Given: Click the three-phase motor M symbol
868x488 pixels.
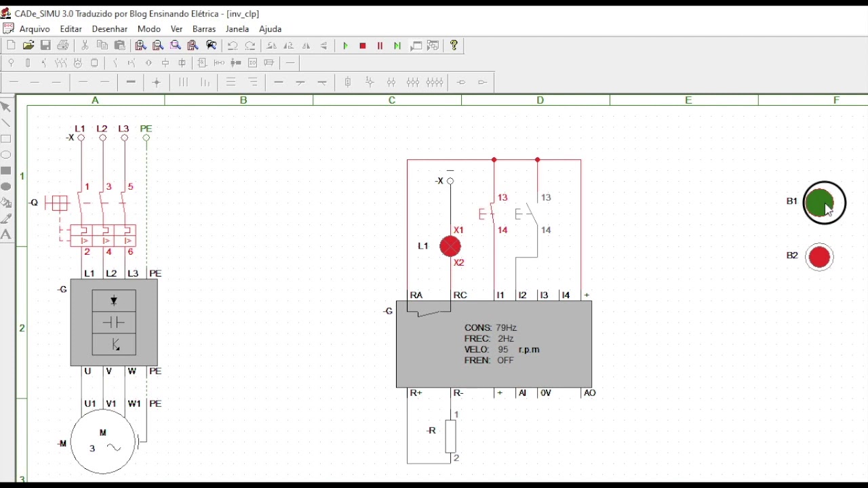Looking at the screenshot, I should [103, 442].
